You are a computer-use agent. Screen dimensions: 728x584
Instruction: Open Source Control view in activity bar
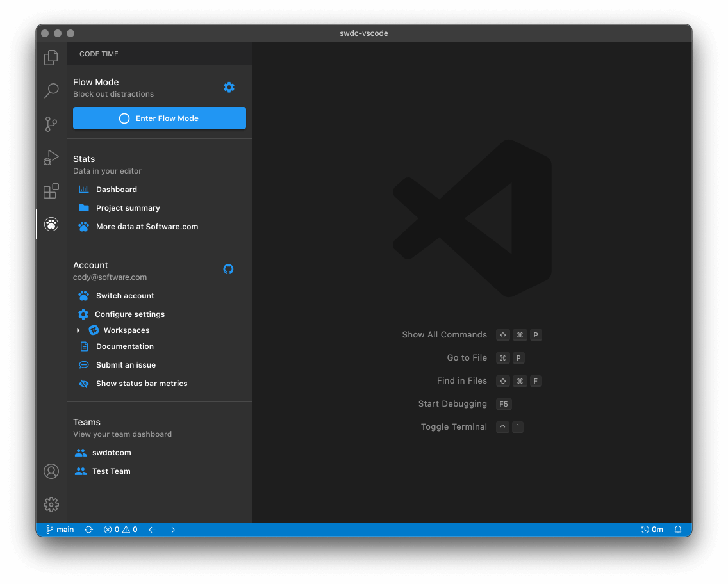51,124
